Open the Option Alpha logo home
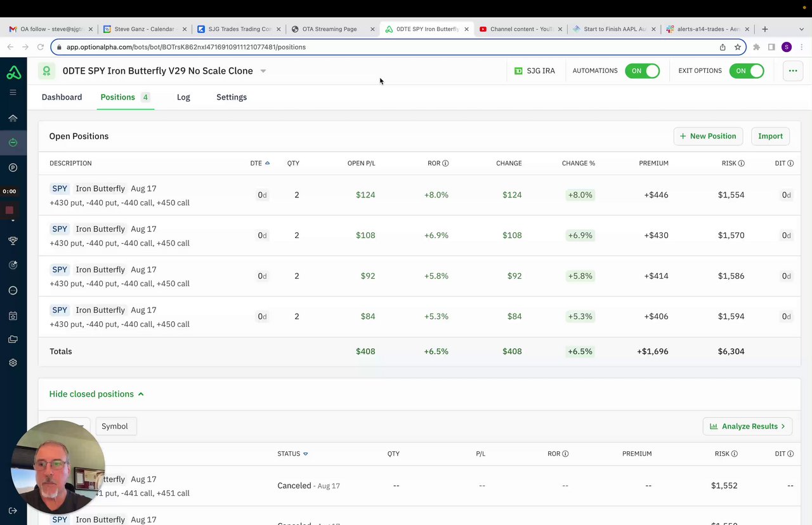This screenshot has width=812, height=525. point(13,73)
